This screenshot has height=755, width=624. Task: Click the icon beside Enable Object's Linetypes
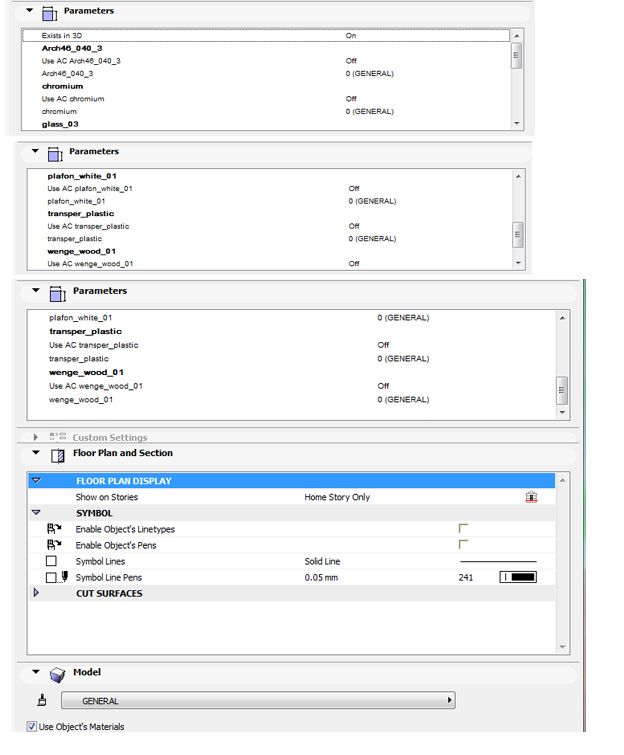(x=54, y=529)
